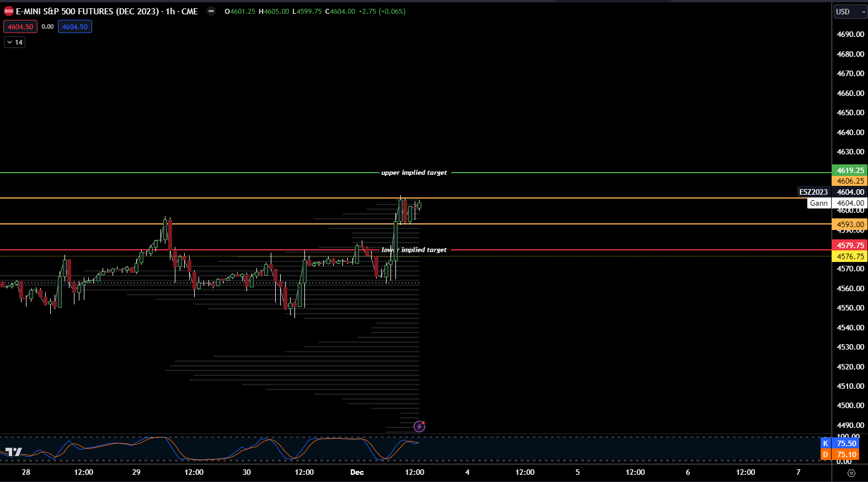
Task: Click the market status indicator beside CME
Action: pyautogui.click(x=211, y=11)
